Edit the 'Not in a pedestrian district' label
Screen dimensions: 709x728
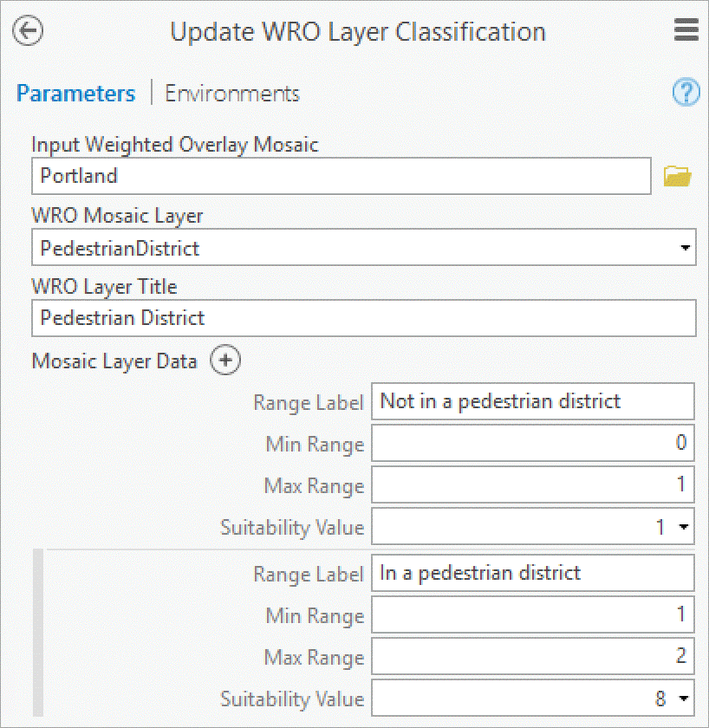[x=532, y=401]
